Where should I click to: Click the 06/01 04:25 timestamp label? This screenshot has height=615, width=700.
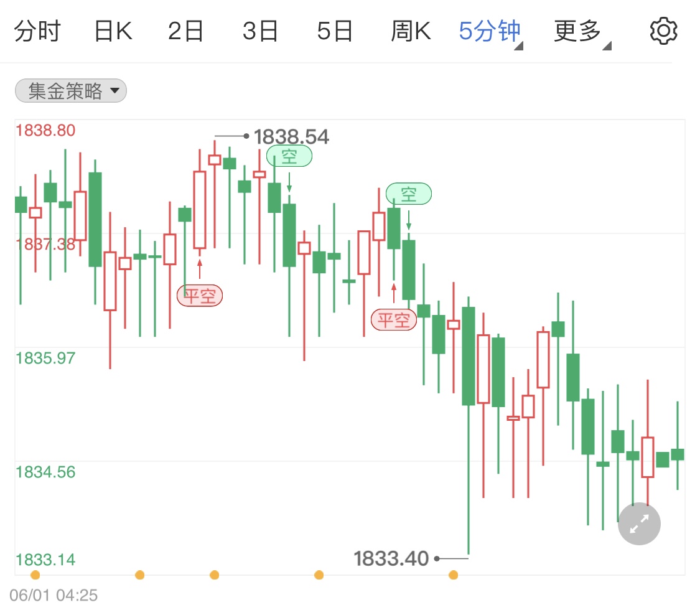(53, 595)
